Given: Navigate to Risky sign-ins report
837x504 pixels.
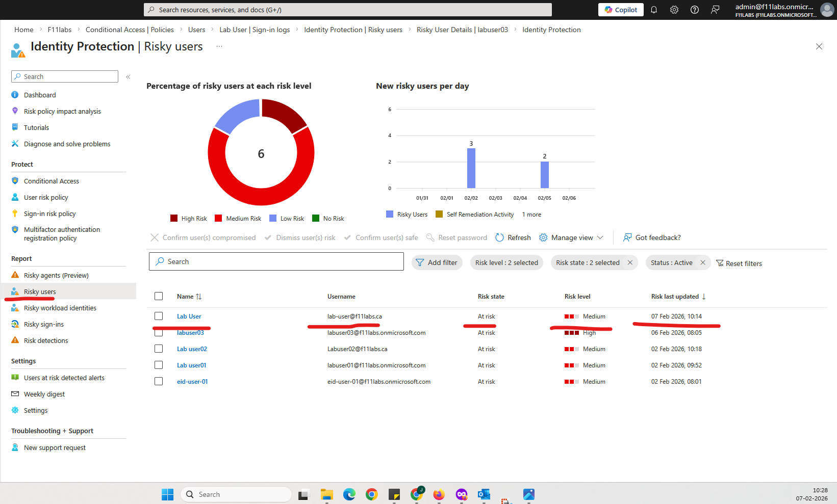Looking at the screenshot, I should click(43, 324).
